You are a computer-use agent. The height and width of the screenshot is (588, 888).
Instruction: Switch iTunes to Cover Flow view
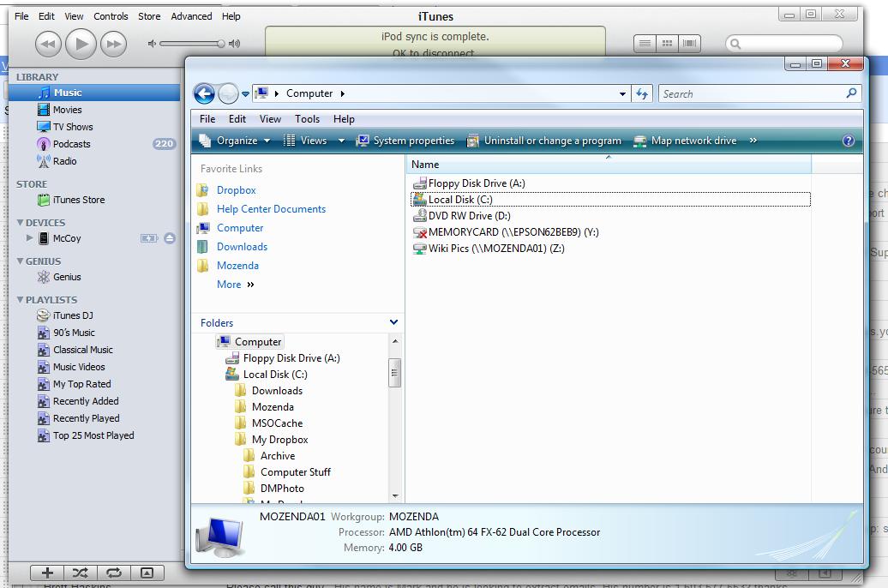coord(689,44)
